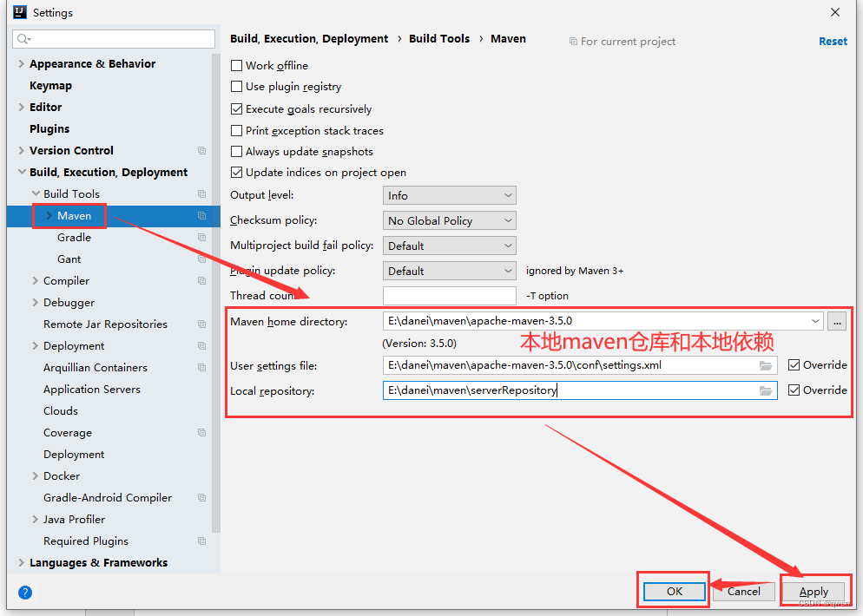The image size is (863, 616).
Task: Focus the settings search field
Action: (x=114, y=39)
